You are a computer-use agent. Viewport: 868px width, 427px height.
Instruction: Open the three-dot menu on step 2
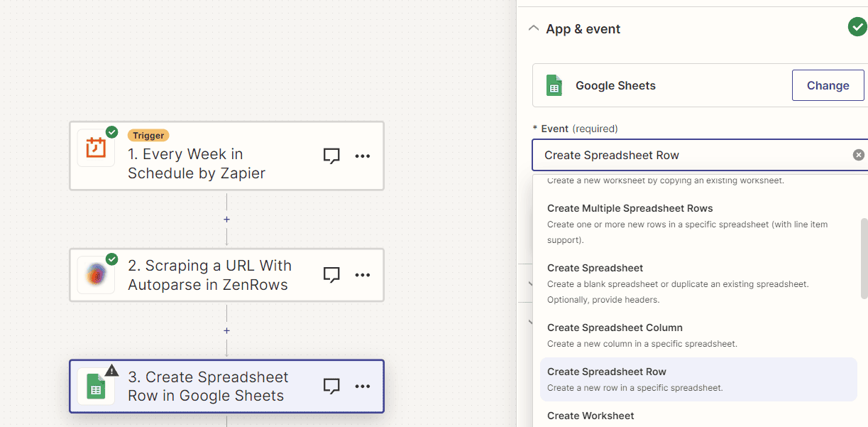(363, 275)
